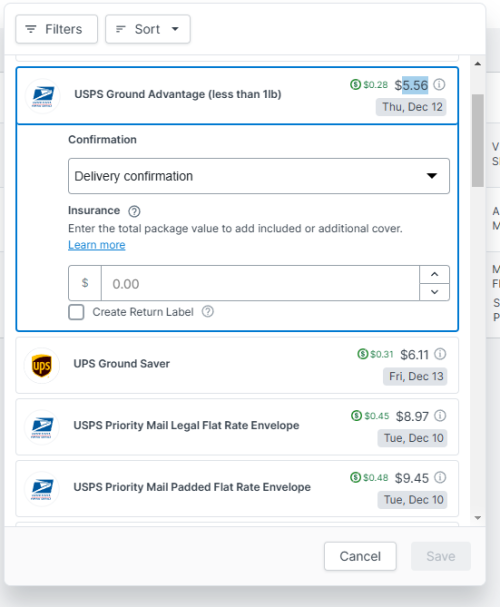Click the scrollbar down arrow
The image size is (500, 607).
coord(478,518)
